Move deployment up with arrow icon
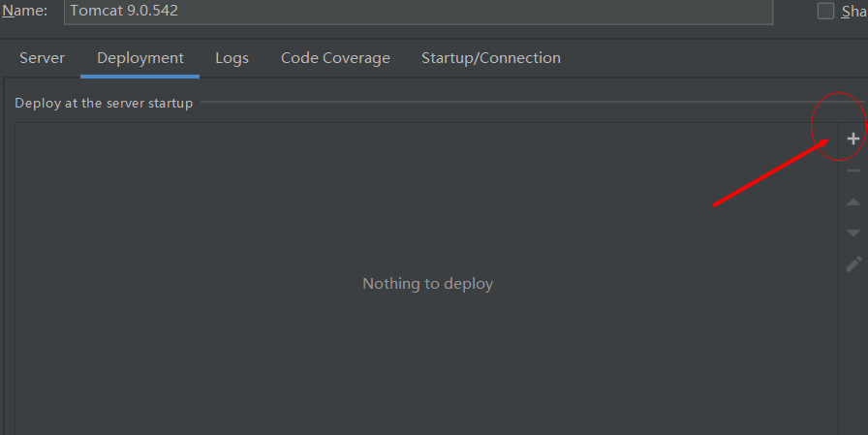This screenshot has height=435, width=868. click(x=853, y=202)
